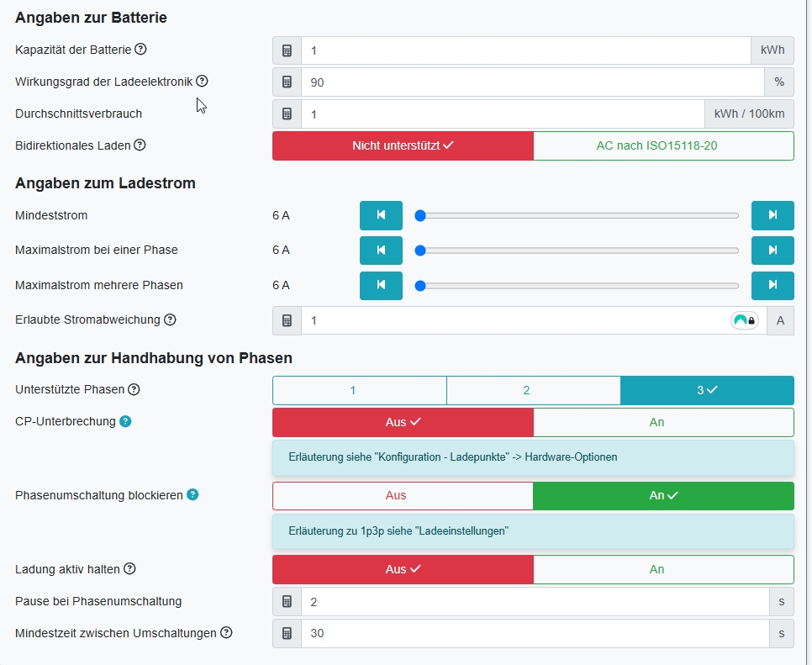This screenshot has width=812, height=665.
Task: Click the Nicht unterstützt button
Action: click(403, 145)
